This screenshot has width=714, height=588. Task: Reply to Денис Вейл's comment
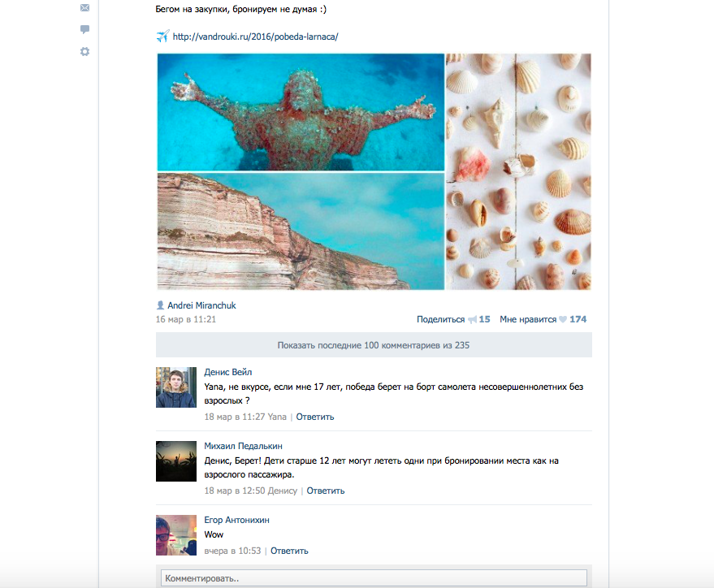point(315,417)
